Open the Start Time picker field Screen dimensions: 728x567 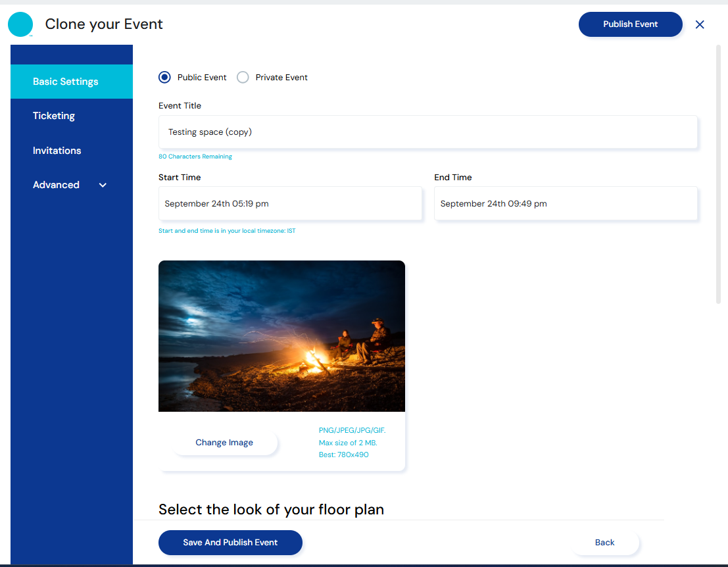(x=290, y=204)
